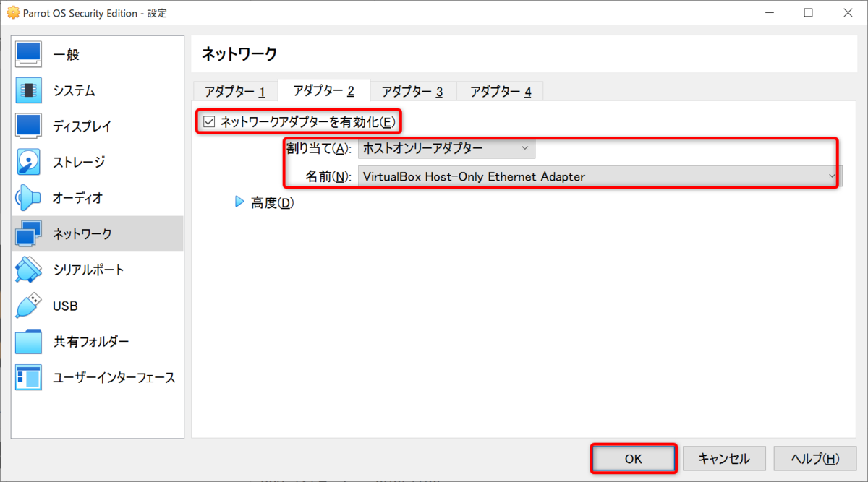Viewport: 868px width, 482px height.
Task: Open the USB settings page label
Action: [65, 306]
